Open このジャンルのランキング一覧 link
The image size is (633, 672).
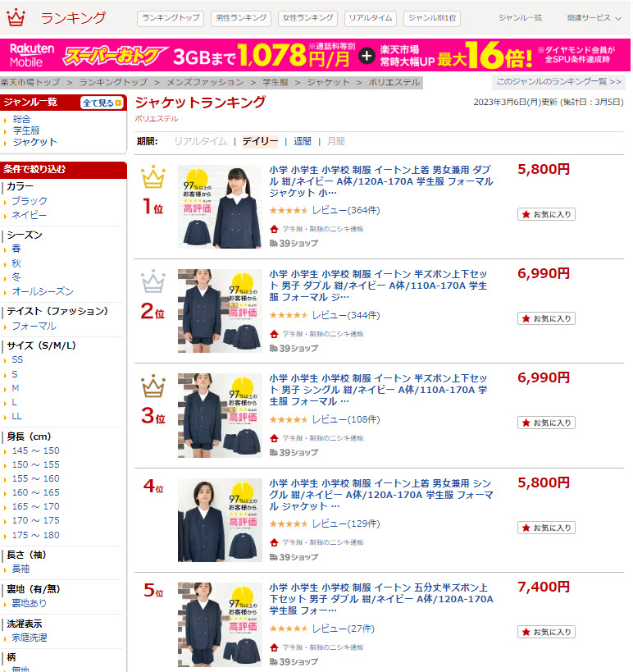point(558,81)
